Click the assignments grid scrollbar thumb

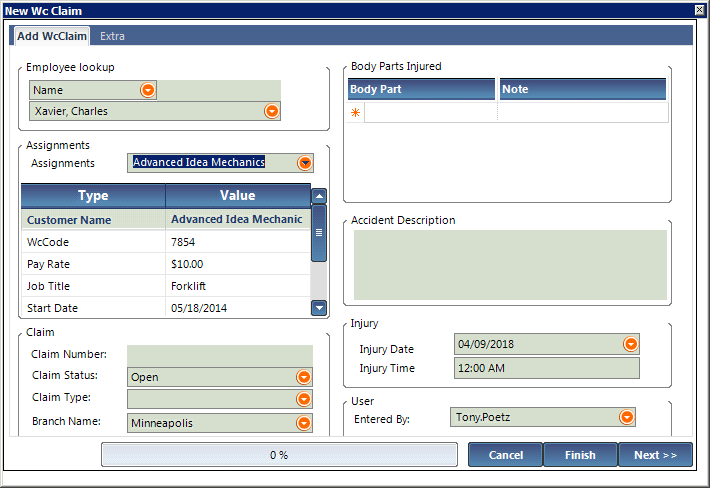point(319,233)
